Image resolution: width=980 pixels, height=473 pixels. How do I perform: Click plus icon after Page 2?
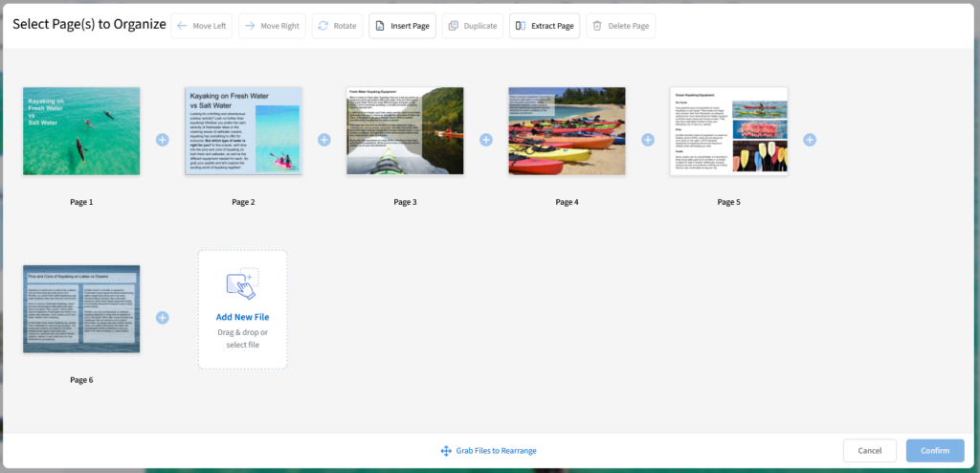click(x=323, y=140)
